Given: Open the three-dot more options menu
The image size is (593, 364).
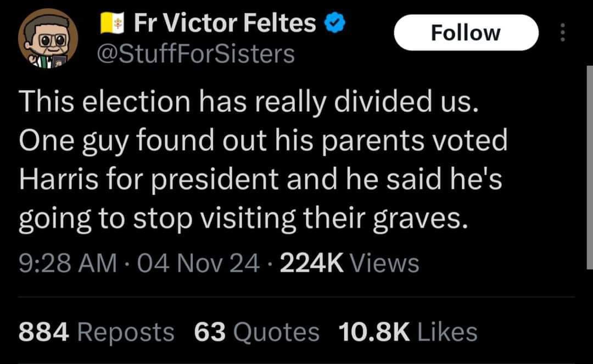Looking at the screenshot, I should (562, 34).
